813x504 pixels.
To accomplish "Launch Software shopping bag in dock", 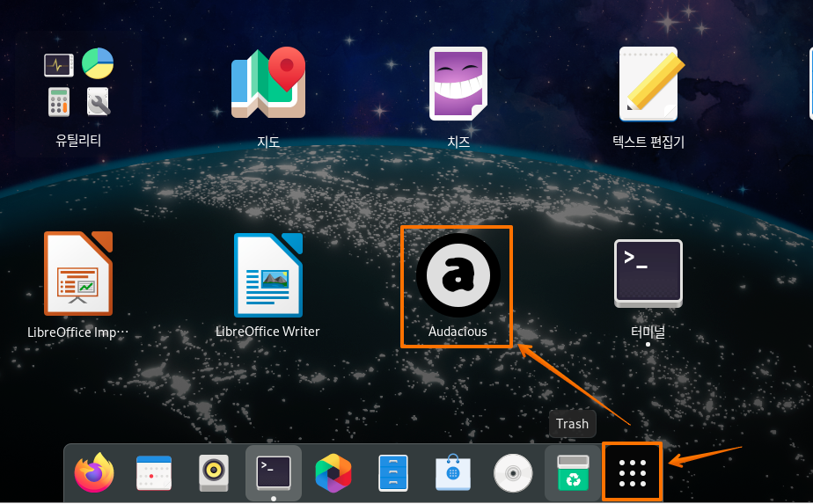I will coord(453,473).
